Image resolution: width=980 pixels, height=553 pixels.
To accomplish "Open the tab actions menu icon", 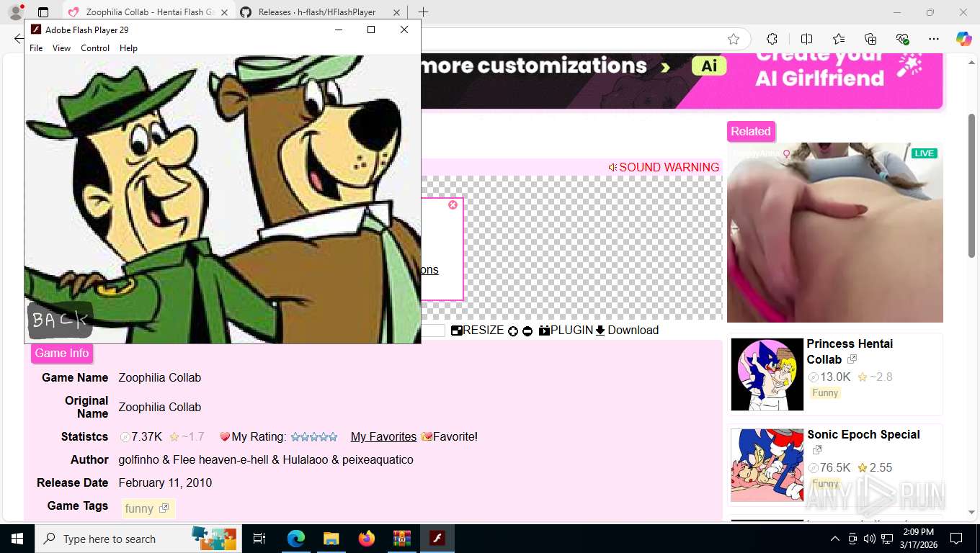I will click(43, 12).
